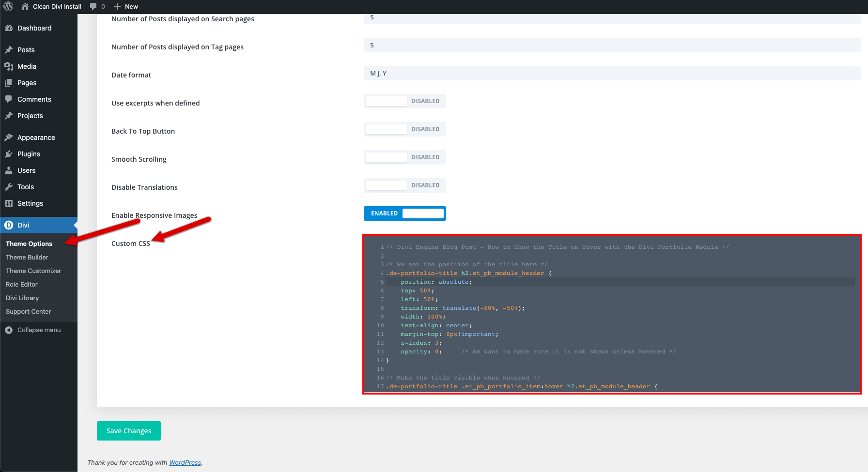Screen dimensions: 868x472
Task: Open Role Editor submenu item
Action: pos(22,284)
